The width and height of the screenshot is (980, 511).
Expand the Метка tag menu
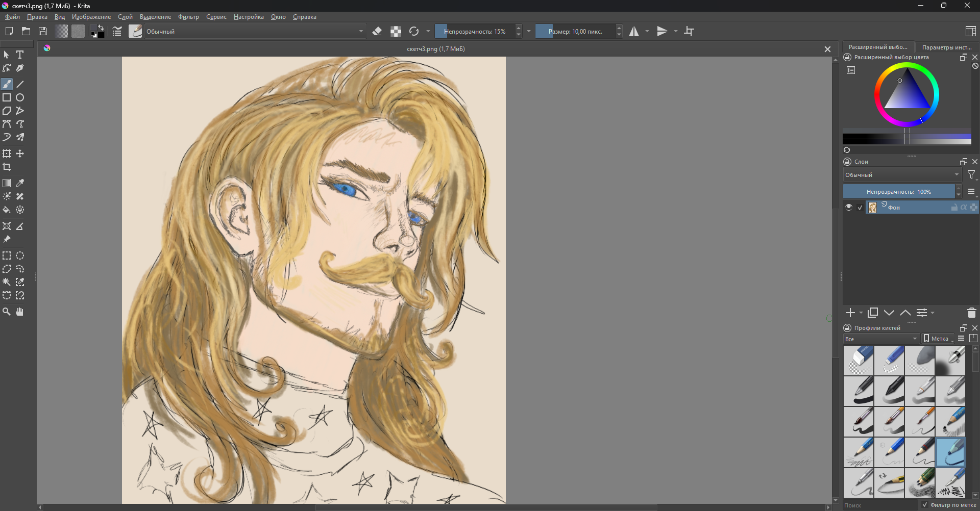(938, 339)
